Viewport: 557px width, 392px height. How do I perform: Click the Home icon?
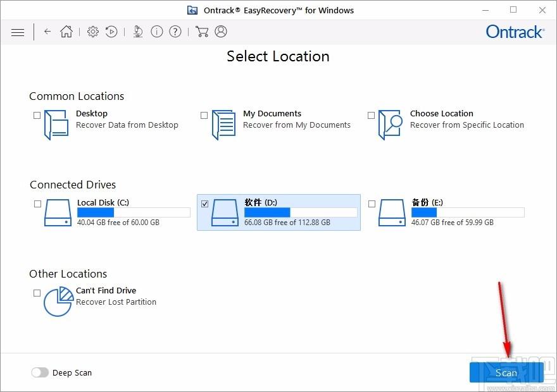[x=66, y=32]
